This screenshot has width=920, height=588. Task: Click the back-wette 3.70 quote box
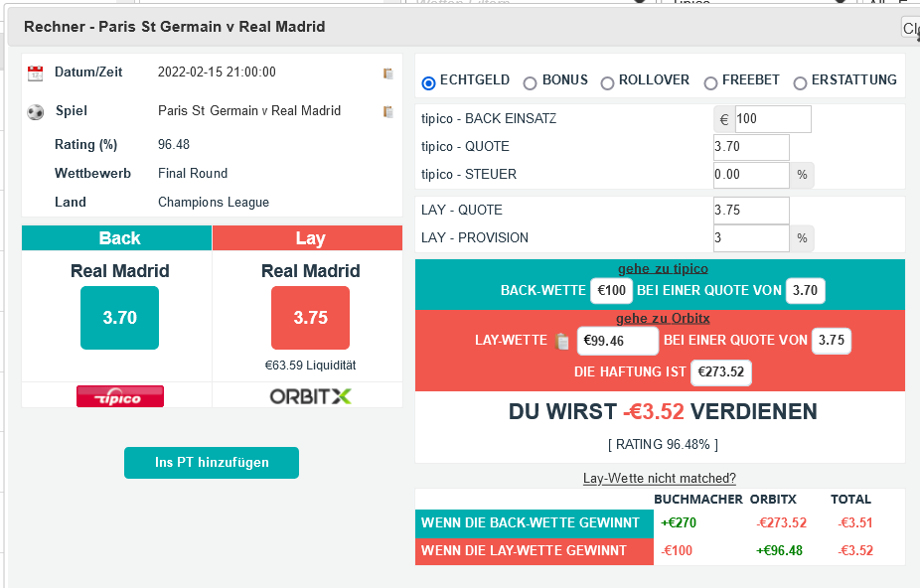[805, 290]
